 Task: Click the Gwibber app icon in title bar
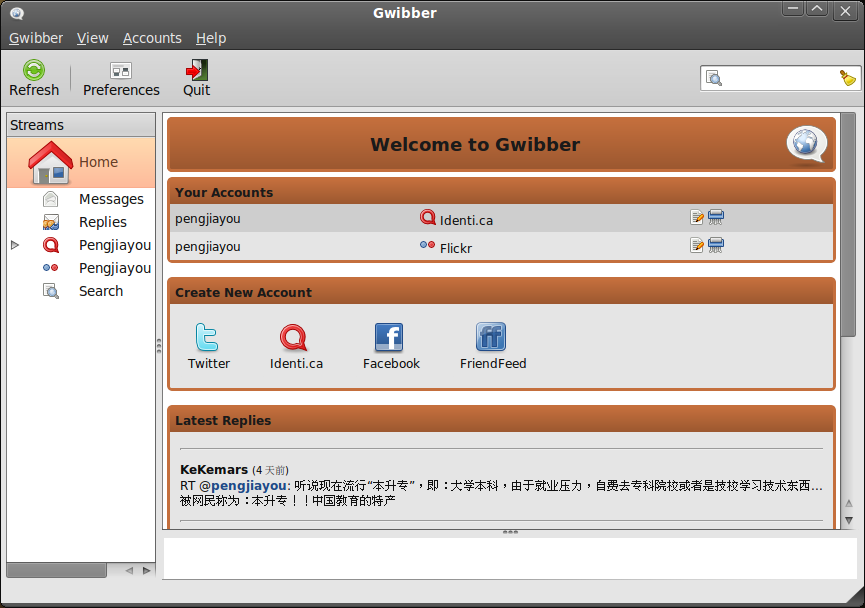click(17, 13)
